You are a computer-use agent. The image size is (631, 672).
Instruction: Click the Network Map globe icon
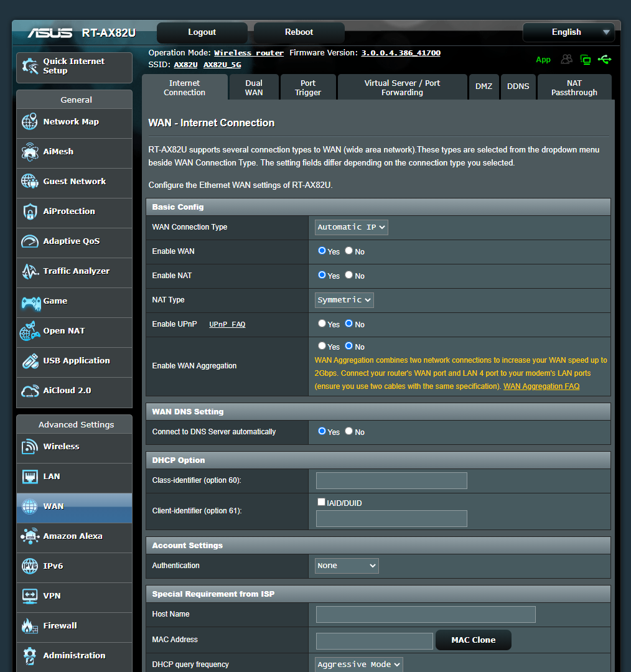(x=30, y=122)
